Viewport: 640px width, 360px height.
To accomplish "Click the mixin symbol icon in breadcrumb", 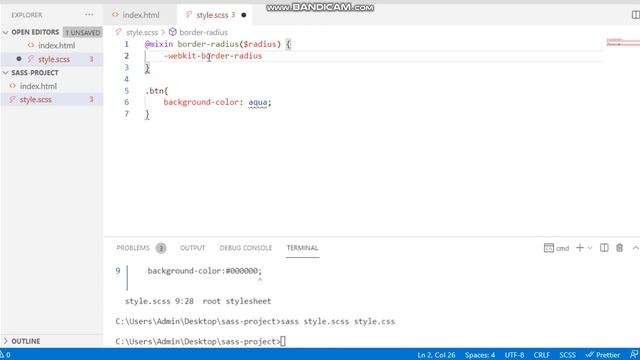I will click(173, 32).
